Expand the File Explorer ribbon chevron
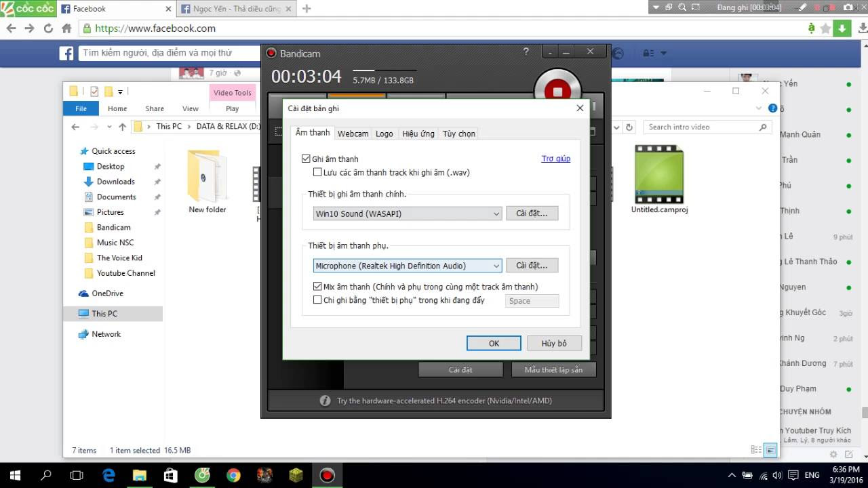Viewport: 868px width, 488px height. click(x=759, y=108)
